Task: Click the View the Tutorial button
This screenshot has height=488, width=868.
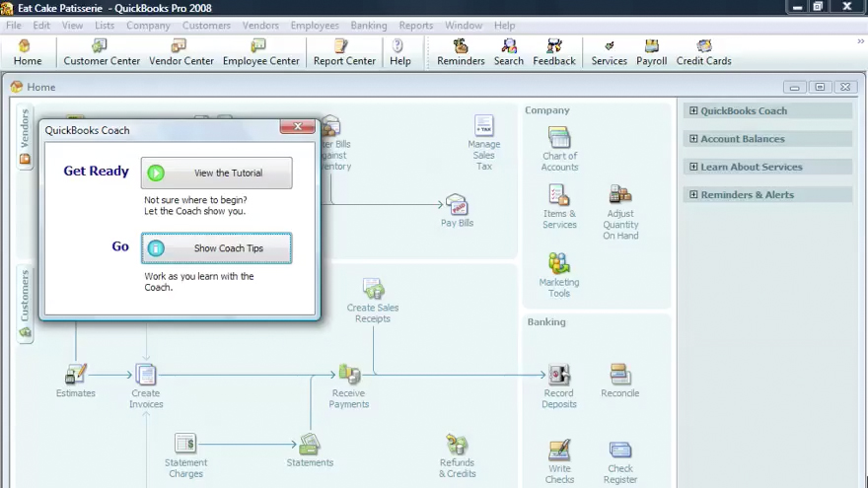Action: [216, 173]
